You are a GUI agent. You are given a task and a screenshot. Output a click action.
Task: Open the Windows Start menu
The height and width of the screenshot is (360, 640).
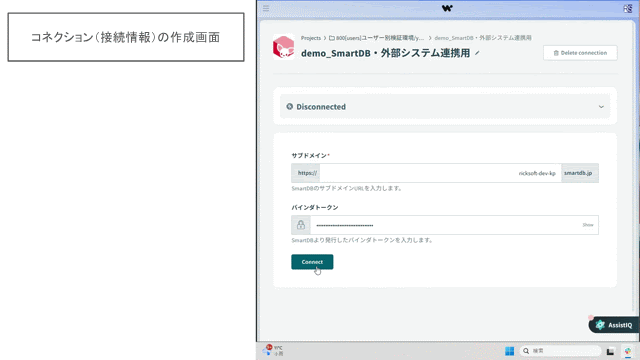(509, 351)
